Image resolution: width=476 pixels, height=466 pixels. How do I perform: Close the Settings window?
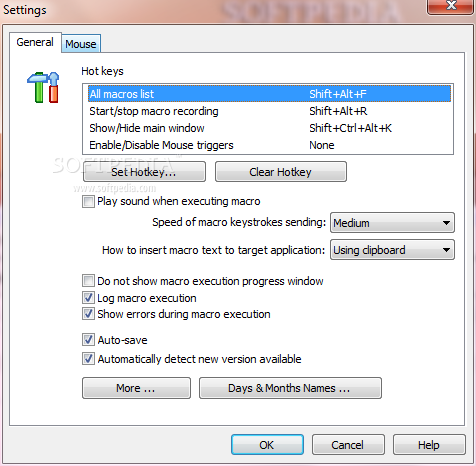(451, 6)
